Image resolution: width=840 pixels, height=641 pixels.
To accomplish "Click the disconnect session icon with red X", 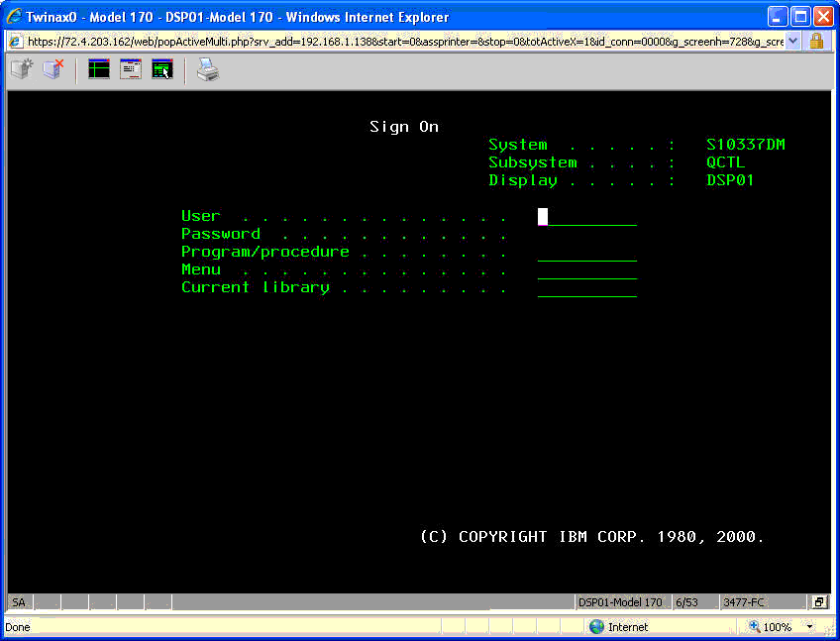I will point(52,69).
